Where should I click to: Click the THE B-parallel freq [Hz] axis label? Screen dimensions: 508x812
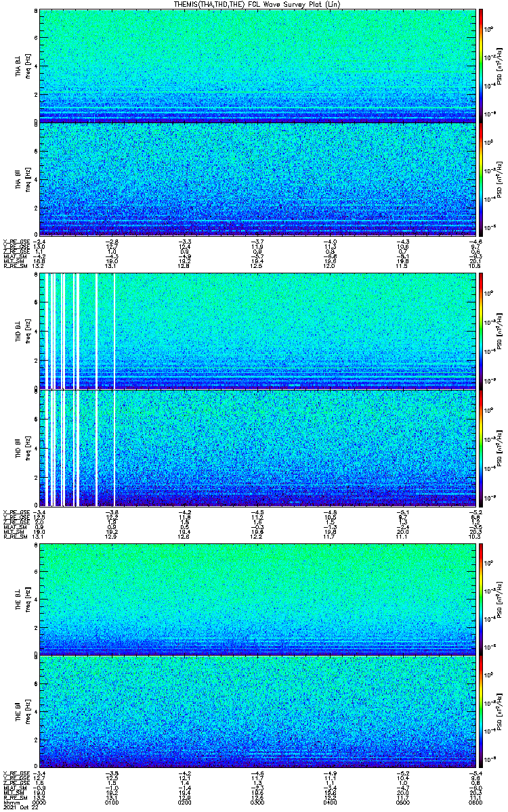point(27,712)
